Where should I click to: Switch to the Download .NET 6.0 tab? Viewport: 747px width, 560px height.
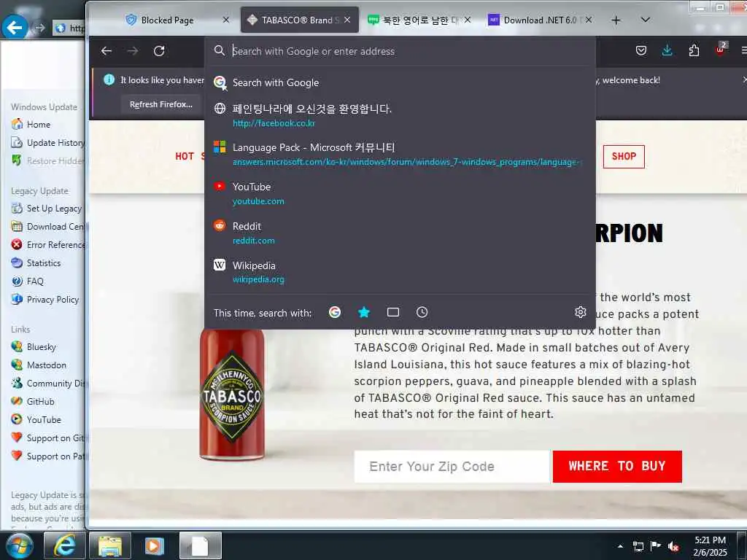click(x=541, y=20)
